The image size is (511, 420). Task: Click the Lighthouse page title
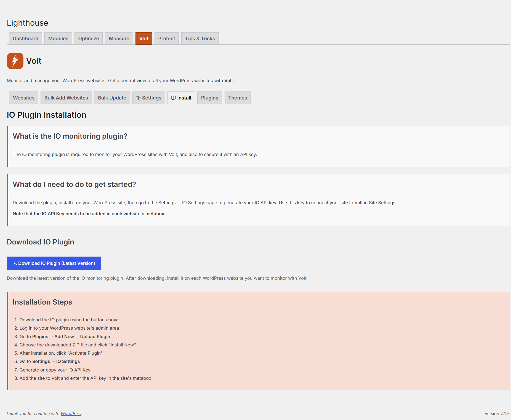pyautogui.click(x=28, y=23)
